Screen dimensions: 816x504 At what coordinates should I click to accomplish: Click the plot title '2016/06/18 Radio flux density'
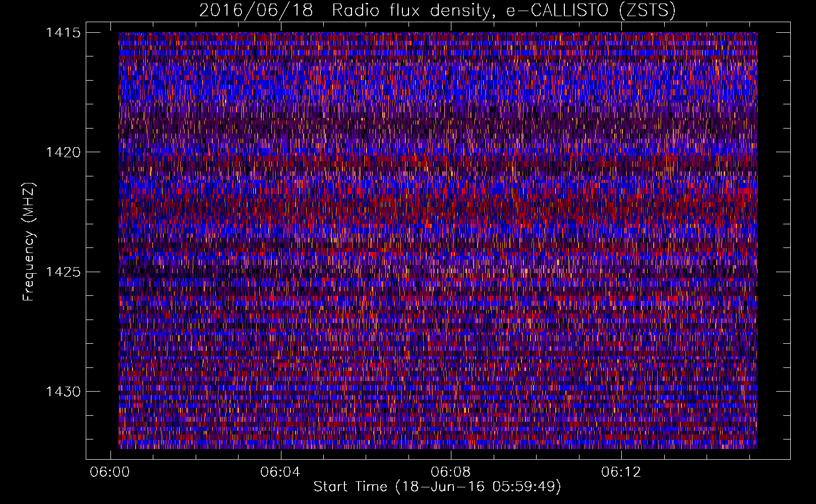click(x=437, y=11)
